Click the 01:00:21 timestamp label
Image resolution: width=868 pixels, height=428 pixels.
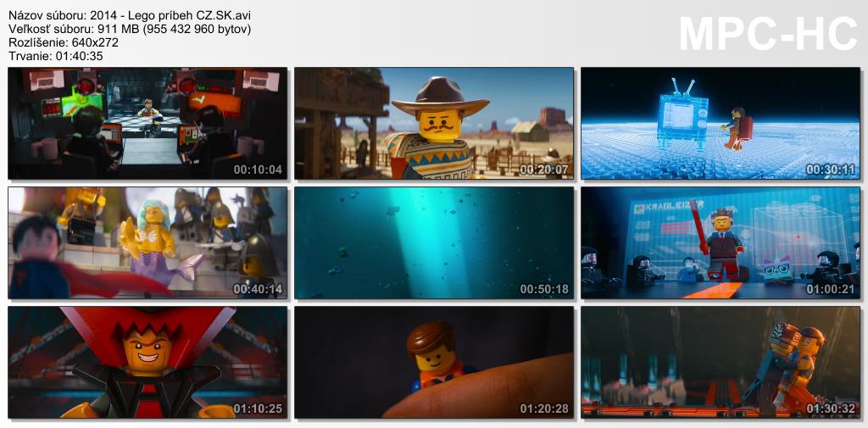pos(831,289)
